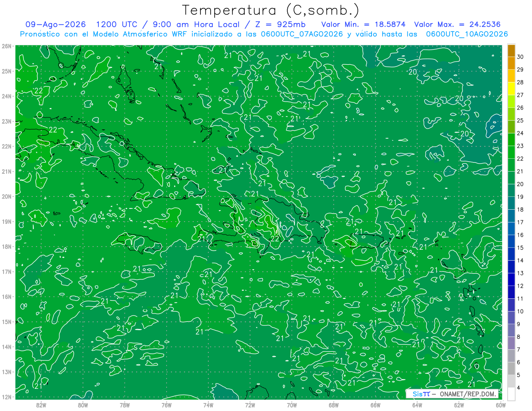Click the value 30 on color scale

tap(520, 57)
